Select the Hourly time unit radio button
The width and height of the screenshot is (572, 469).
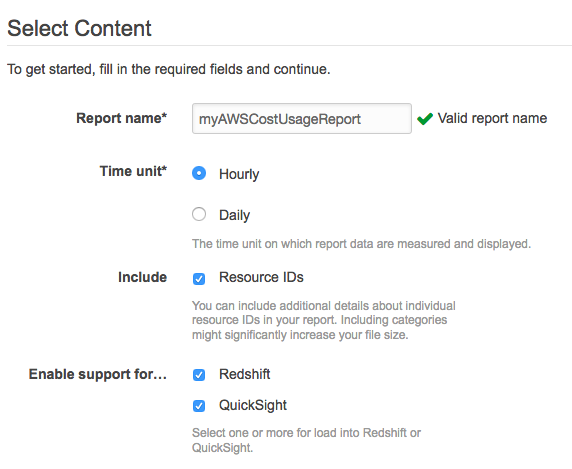coord(199,173)
